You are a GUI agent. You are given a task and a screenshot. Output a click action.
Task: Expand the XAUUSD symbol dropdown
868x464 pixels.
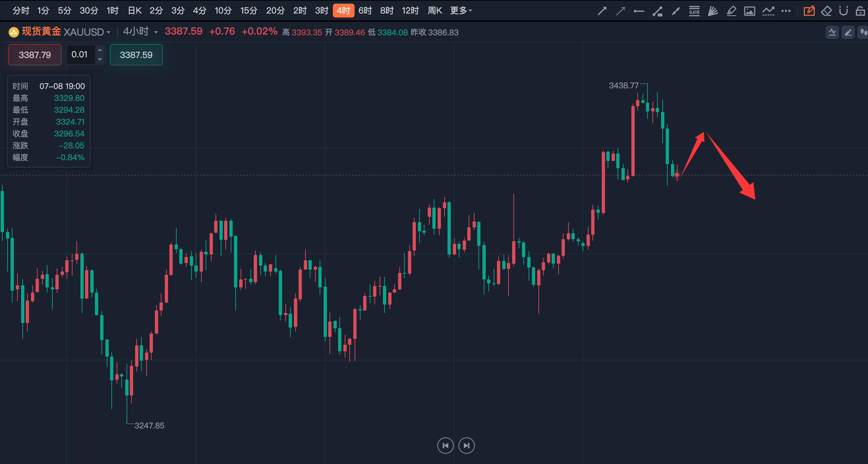108,32
